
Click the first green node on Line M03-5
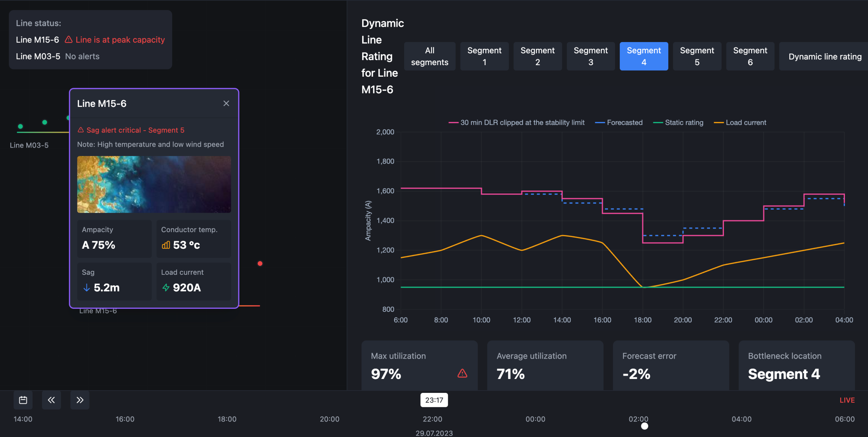click(20, 127)
